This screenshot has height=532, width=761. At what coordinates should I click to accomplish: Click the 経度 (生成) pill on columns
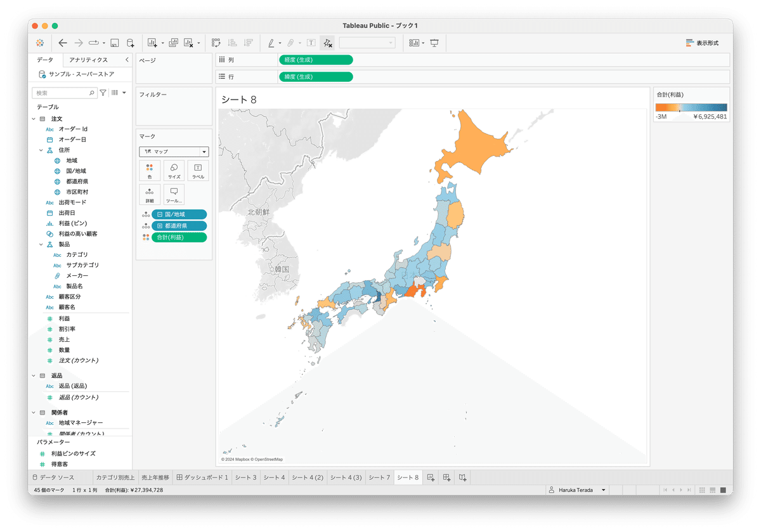point(315,60)
